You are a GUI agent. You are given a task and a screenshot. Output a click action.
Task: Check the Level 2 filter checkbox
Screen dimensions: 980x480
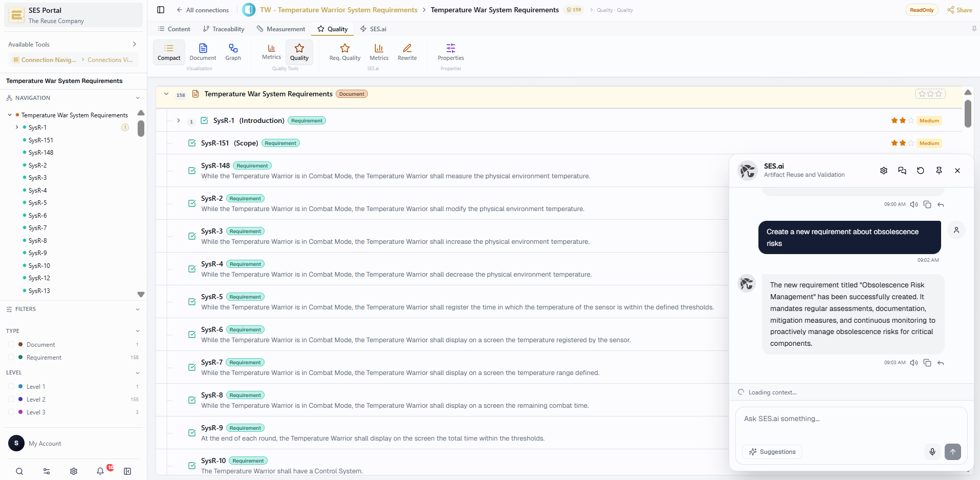tap(11, 400)
